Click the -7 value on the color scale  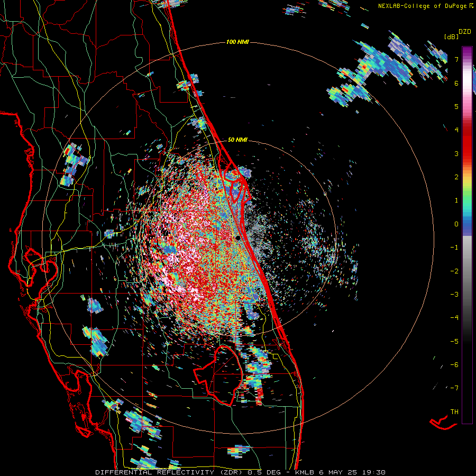454,388
